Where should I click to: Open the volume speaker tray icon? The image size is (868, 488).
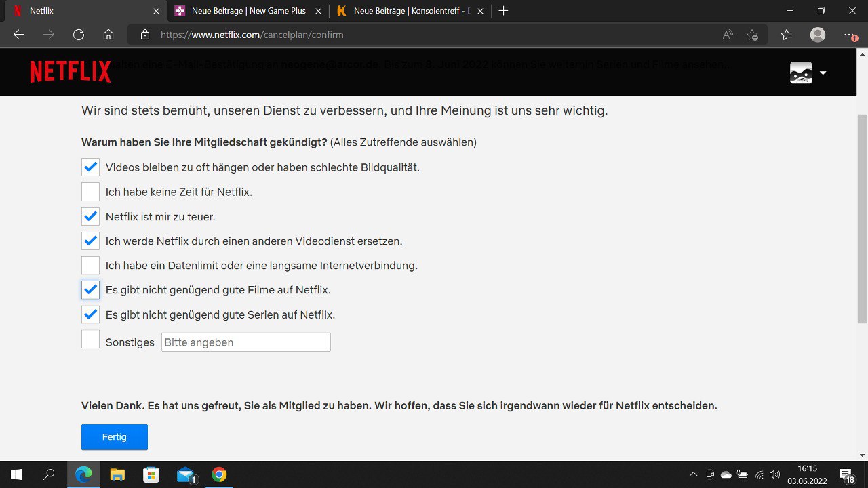pos(774,474)
